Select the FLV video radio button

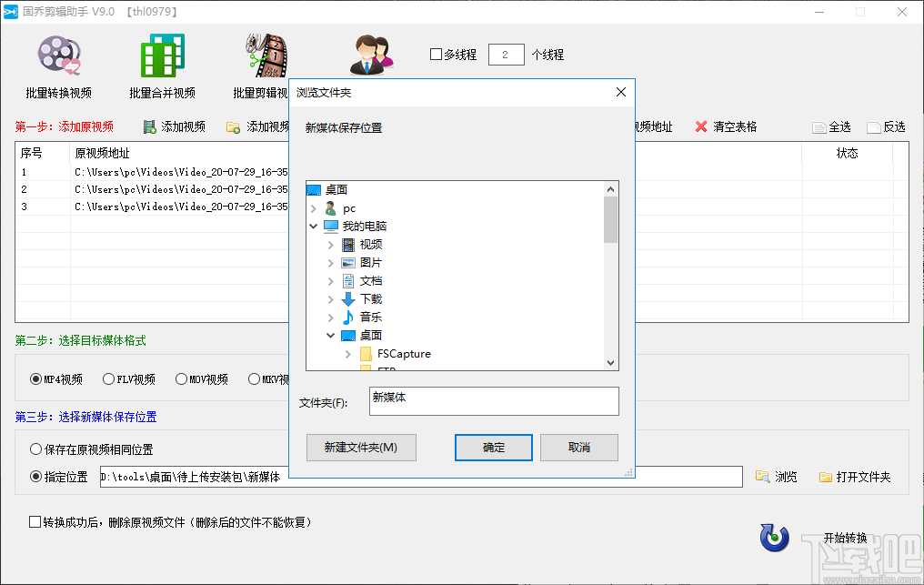108,379
